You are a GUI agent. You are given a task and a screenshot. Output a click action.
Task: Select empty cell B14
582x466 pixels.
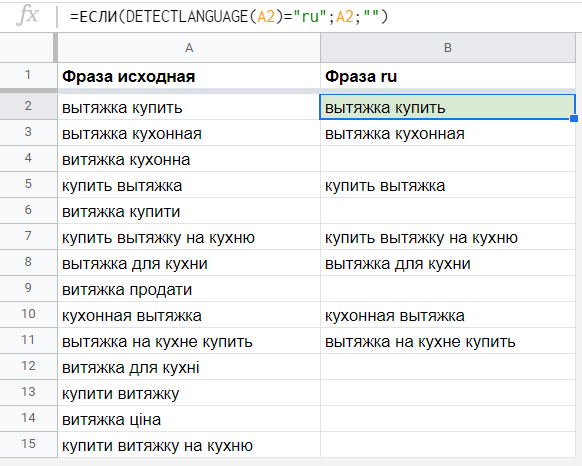(448, 418)
